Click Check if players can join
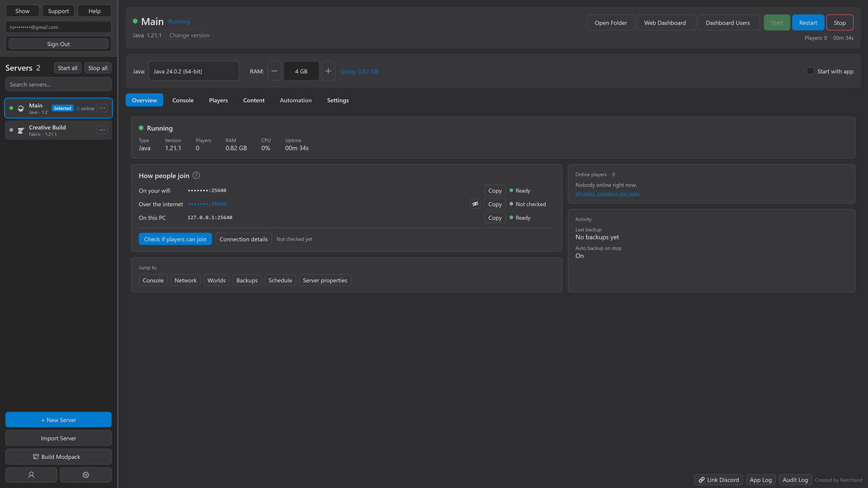Image resolution: width=868 pixels, height=488 pixels. point(175,239)
